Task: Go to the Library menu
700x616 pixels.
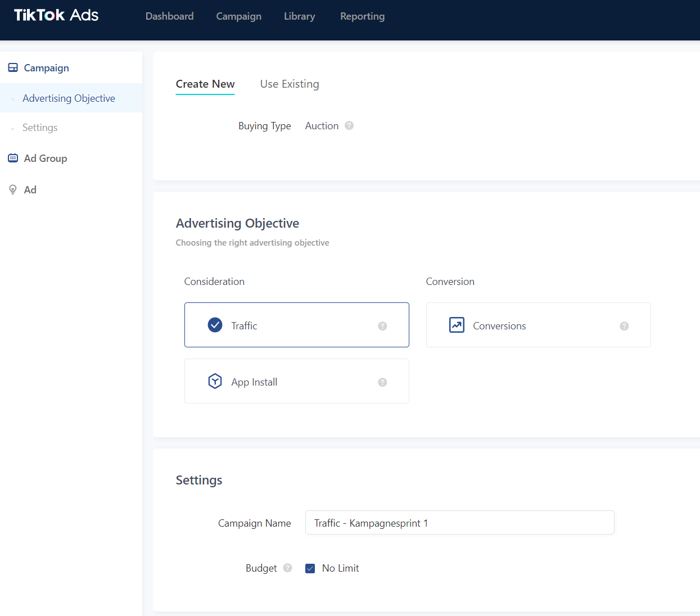Action: (x=299, y=16)
